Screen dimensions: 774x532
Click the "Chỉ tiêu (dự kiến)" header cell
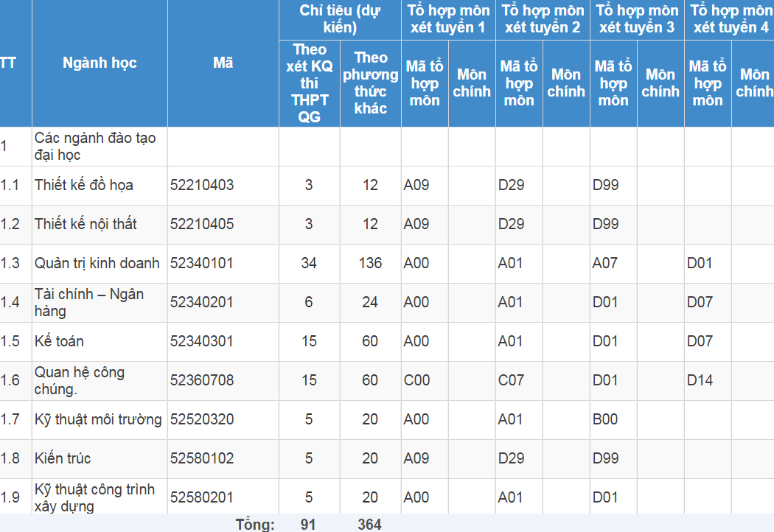[x=339, y=19]
